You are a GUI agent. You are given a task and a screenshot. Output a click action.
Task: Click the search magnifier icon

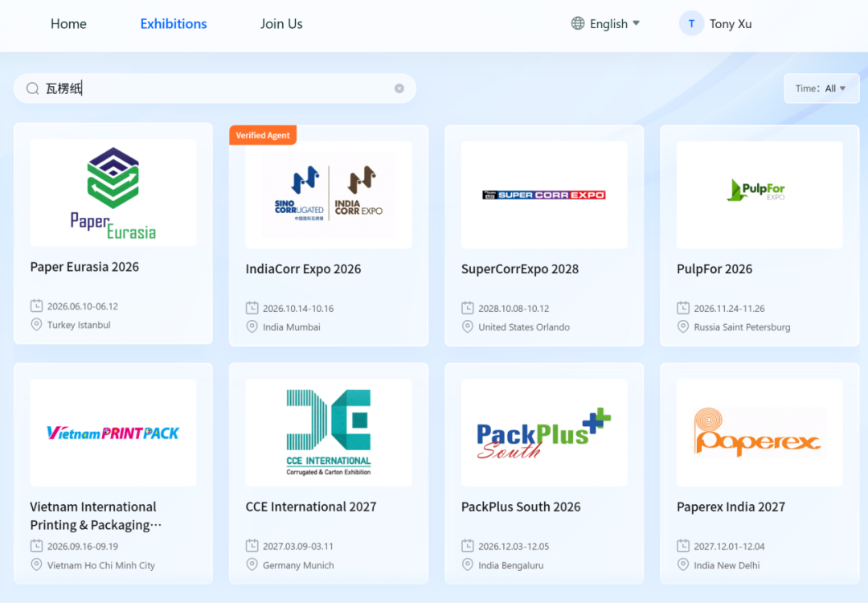point(33,88)
